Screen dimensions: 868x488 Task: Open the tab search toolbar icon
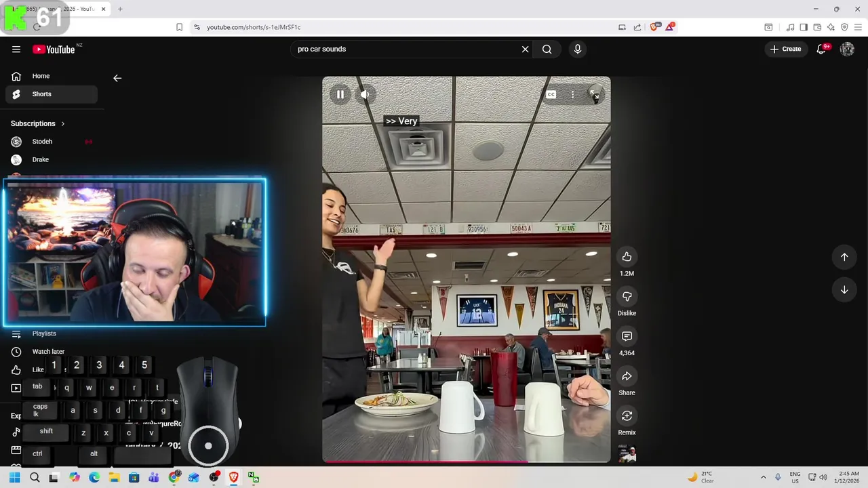point(768,27)
